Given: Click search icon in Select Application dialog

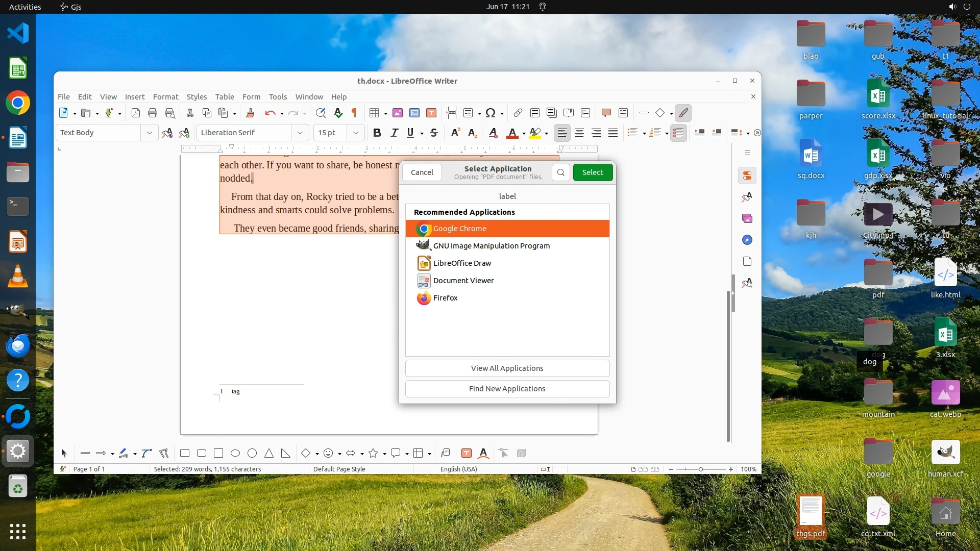Looking at the screenshot, I should [560, 172].
